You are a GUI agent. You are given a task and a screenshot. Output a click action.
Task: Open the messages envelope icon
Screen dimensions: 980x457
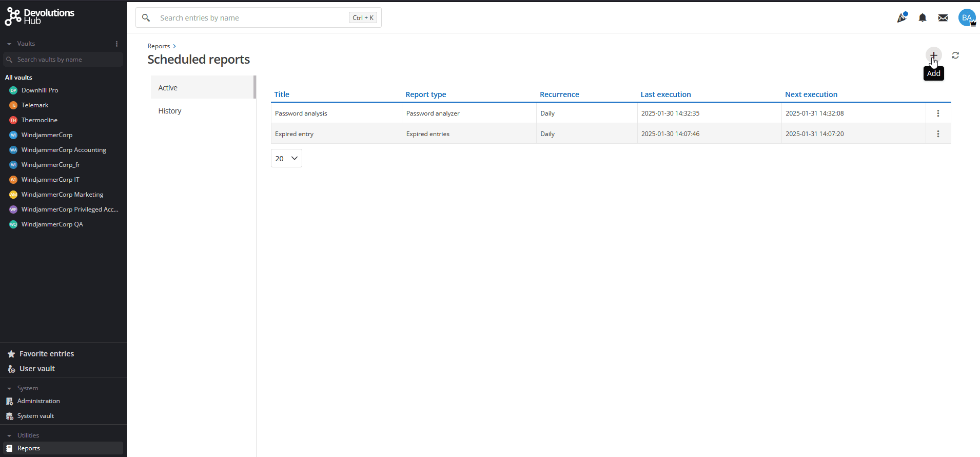[943, 18]
